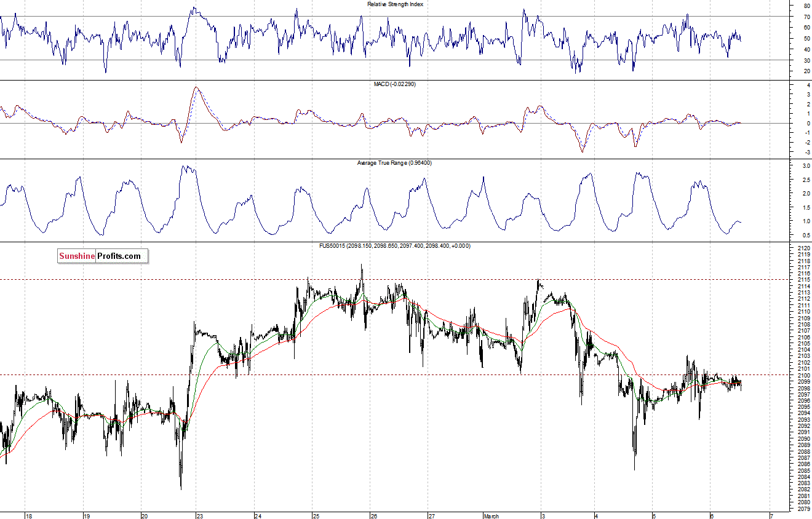Click the RSI axis value 30
This screenshot has height=519, width=812.
(806, 60)
